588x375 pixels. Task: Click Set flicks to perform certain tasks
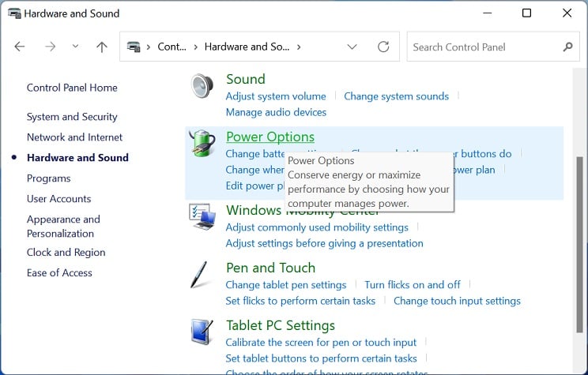pyautogui.click(x=300, y=302)
